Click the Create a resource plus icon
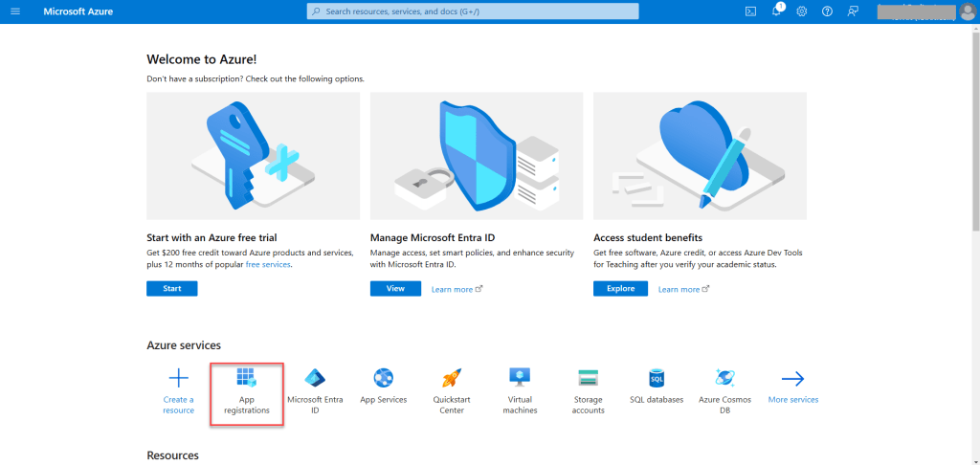Screen dimensions: 980x465 (x=178, y=378)
